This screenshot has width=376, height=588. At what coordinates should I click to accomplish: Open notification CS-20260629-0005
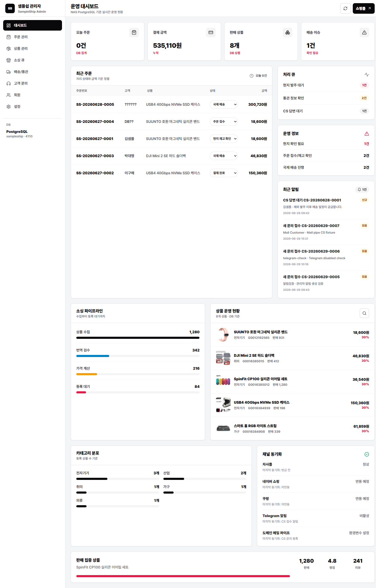pyautogui.click(x=326, y=283)
